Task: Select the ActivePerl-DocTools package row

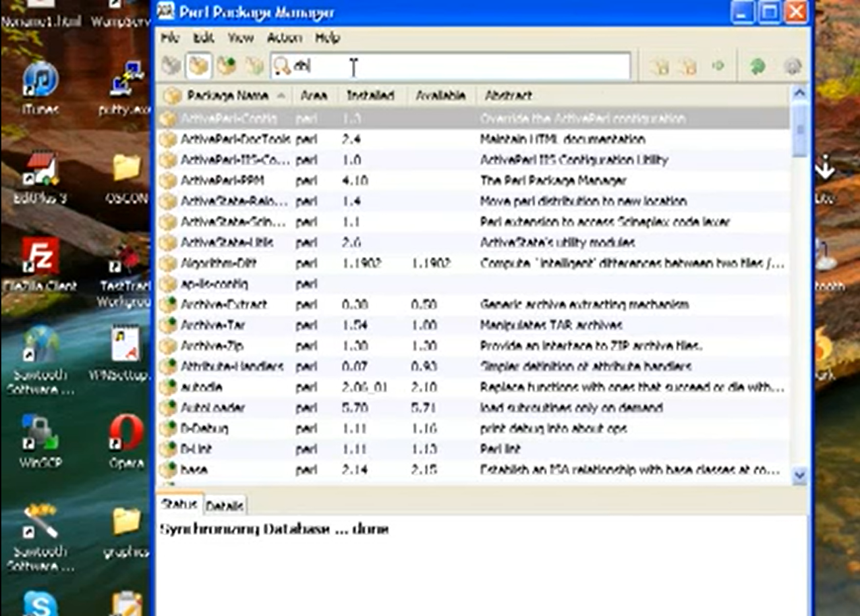Action: [x=473, y=139]
